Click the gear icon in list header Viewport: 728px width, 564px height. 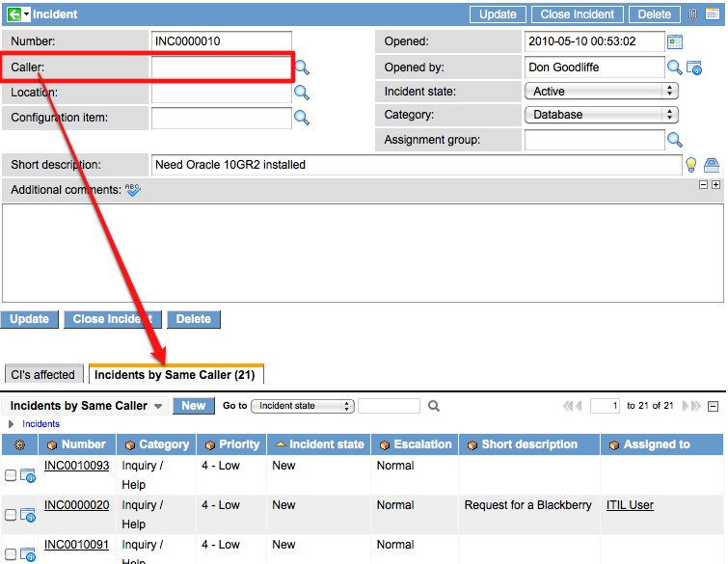click(19, 444)
